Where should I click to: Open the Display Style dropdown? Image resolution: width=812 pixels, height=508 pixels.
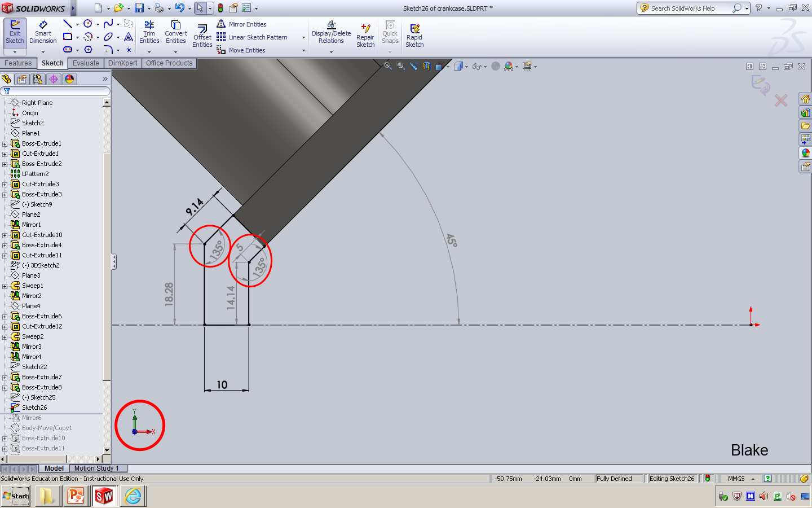[x=466, y=67]
